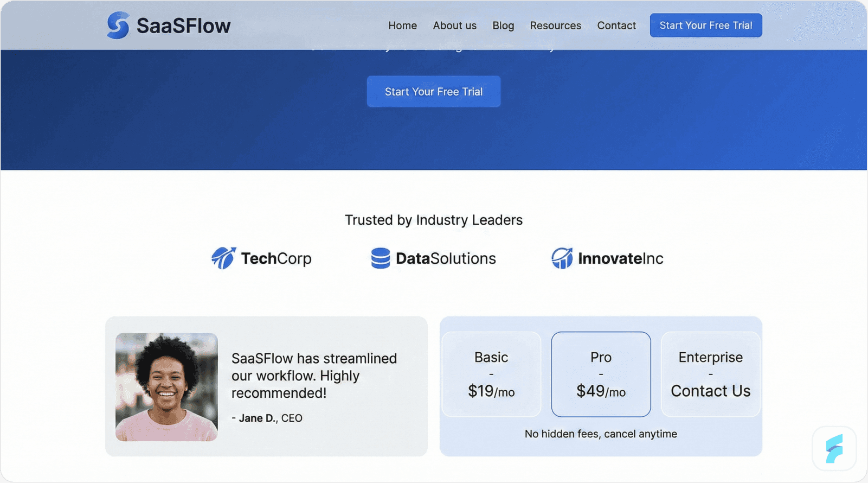The image size is (868, 483).
Task: Click the InnovateInc chart arrow icon
Action: (562, 258)
